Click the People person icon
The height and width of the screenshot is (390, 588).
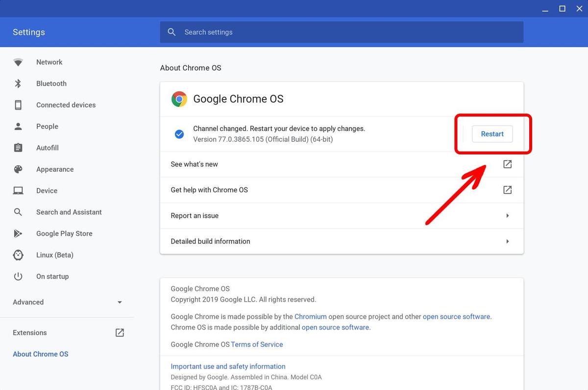[18, 127]
